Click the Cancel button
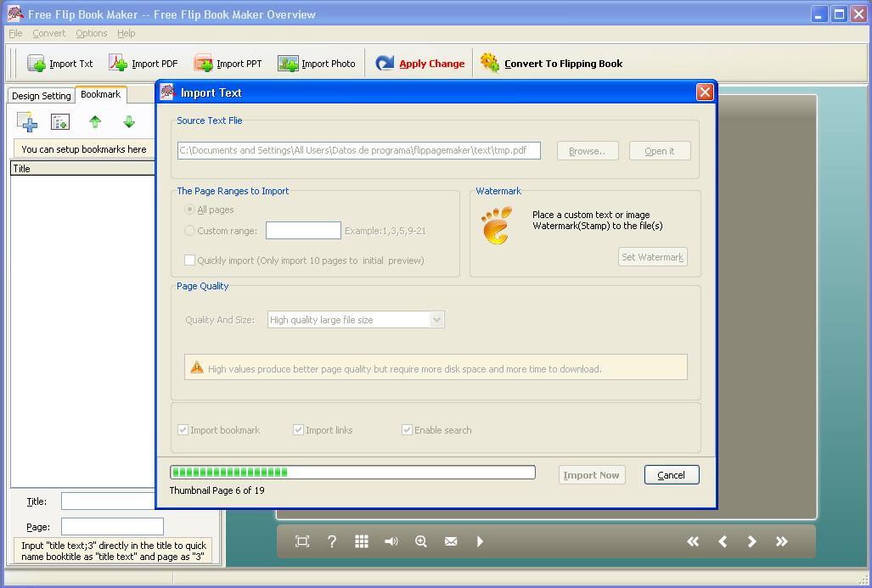Viewport: 872px width, 588px height. [672, 474]
